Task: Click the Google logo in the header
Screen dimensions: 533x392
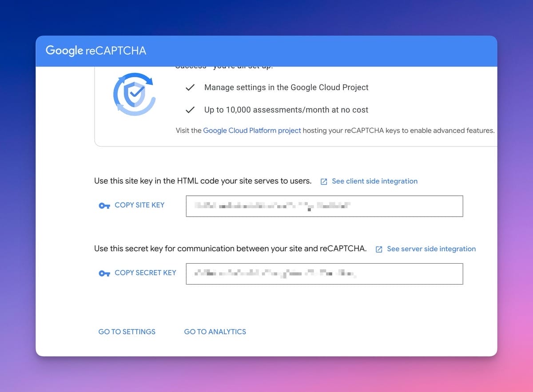Action: click(65, 50)
